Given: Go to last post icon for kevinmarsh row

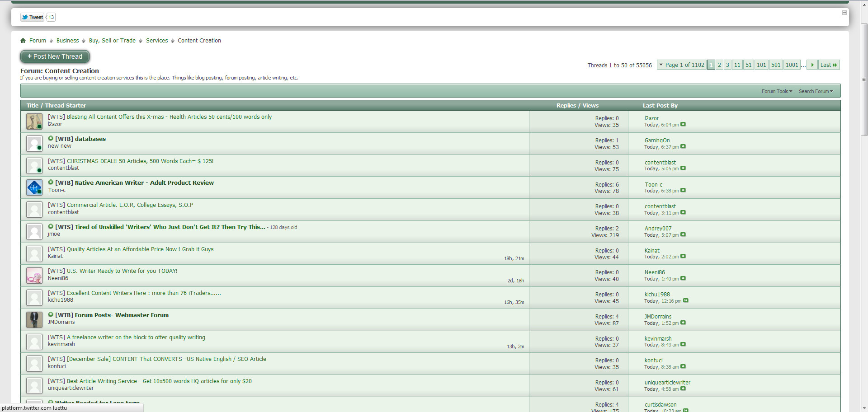Looking at the screenshot, I should [x=683, y=345].
